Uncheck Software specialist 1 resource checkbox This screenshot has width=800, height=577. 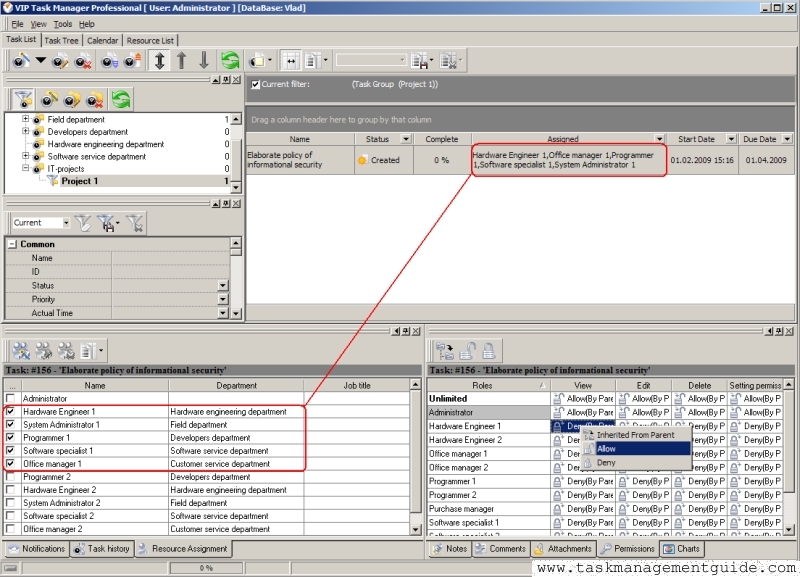pyautogui.click(x=10, y=450)
